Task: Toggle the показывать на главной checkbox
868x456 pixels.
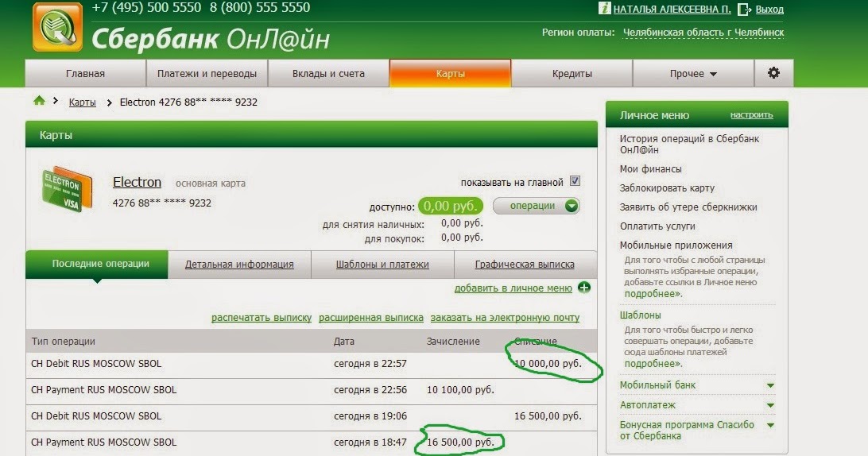Action: [575, 181]
